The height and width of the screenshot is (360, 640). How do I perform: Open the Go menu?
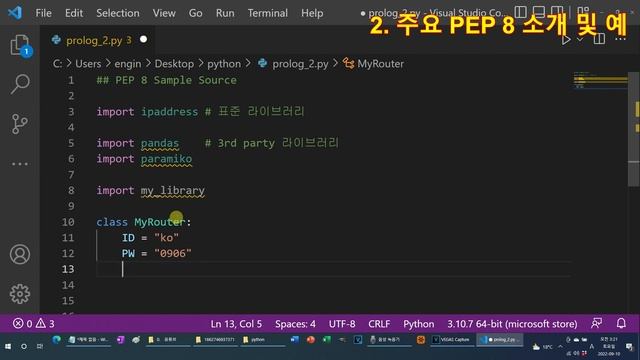(196, 13)
